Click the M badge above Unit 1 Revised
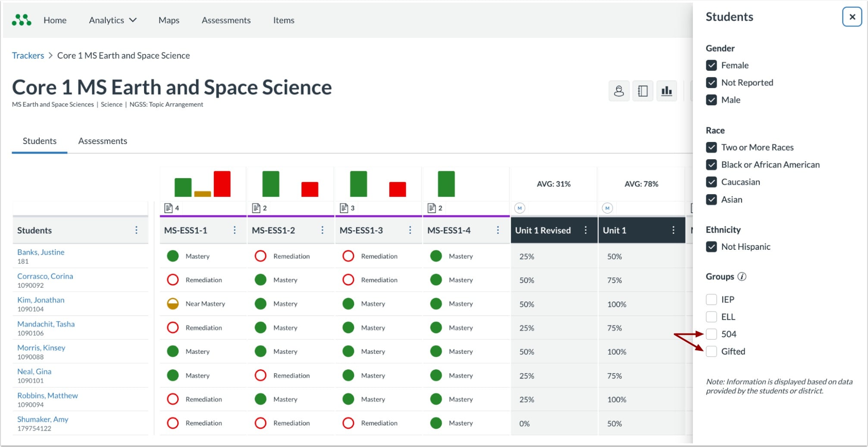Screen dimensions: 868x447 pyautogui.click(x=520, y=208)
